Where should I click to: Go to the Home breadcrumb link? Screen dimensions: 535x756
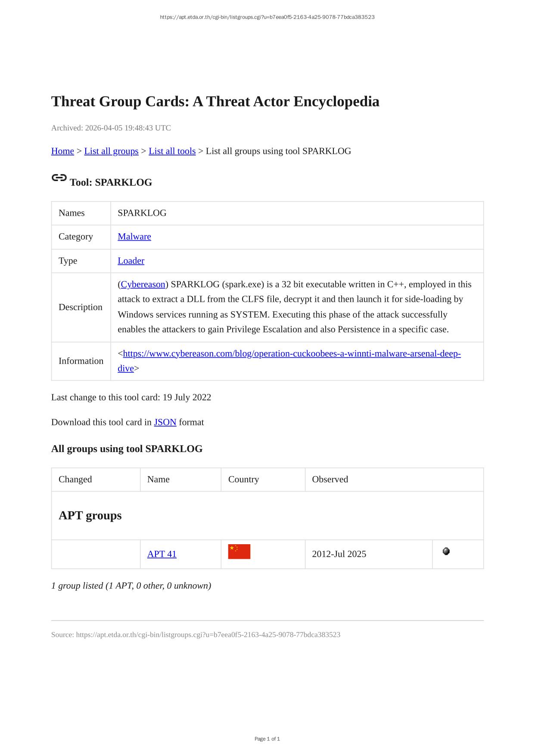(62, 151)
